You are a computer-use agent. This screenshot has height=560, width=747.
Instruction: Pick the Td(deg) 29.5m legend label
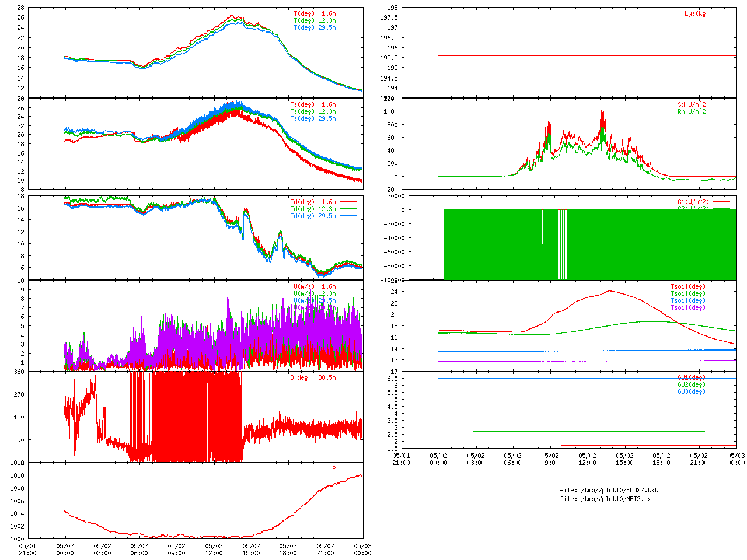point(313,216)
